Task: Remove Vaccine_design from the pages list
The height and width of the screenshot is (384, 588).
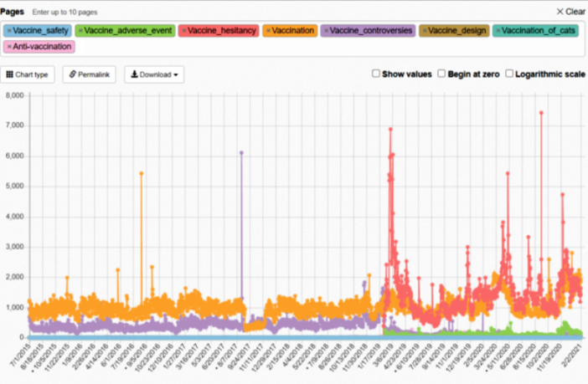Action: click(x=424, y=31)
